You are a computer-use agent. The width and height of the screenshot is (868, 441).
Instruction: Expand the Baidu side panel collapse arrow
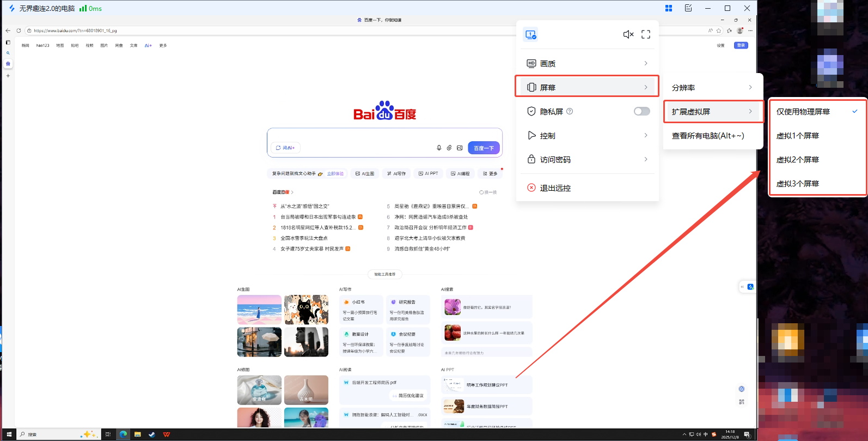(x=742, y=287)
